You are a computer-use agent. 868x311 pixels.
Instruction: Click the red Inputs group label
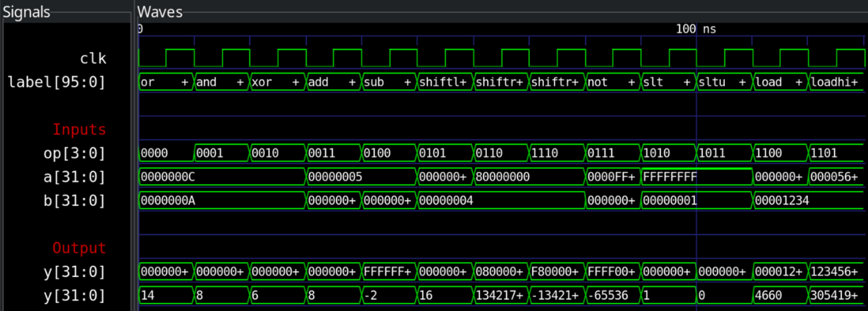pyautogui.click(x=79, y=129)
